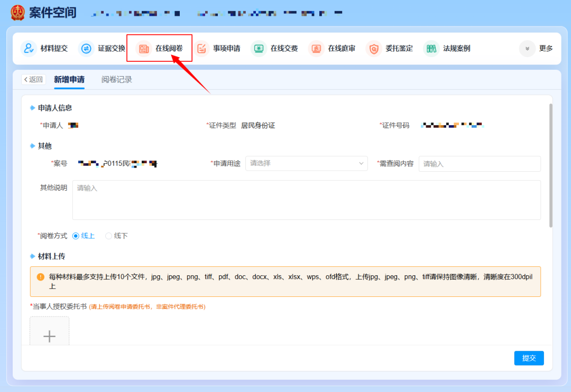571x392 pixels.
Task: Choose the 线下 review method option
Action: 109,236
